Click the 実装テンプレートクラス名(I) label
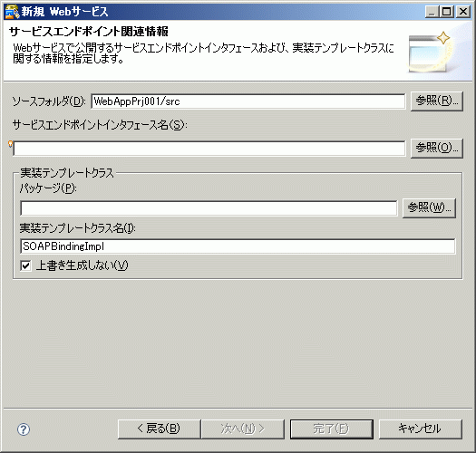 [77, 228]
